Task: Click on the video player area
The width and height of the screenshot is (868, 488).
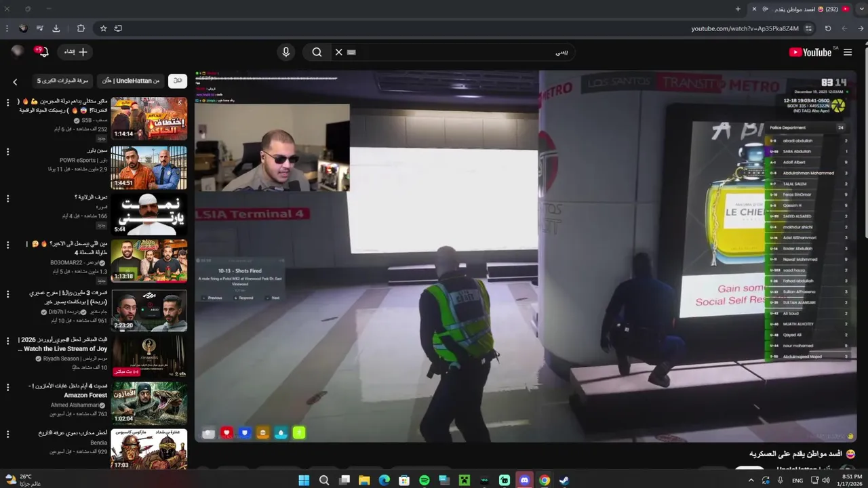Action: coord(526,256)
